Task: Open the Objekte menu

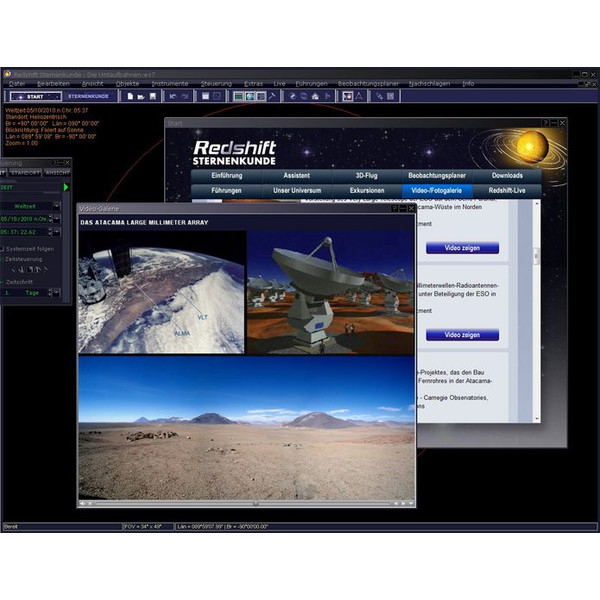Action: point(127,83)
